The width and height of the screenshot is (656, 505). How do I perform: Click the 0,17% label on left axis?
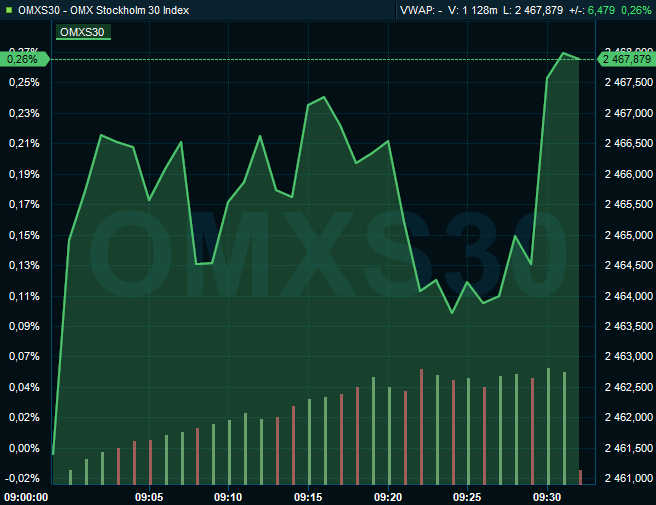coord(24,205)
